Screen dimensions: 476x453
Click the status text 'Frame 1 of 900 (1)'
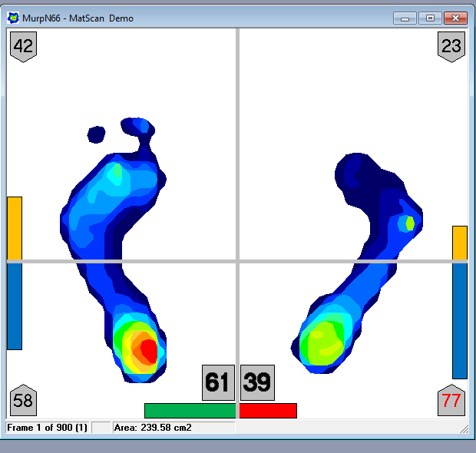point(47,428)
